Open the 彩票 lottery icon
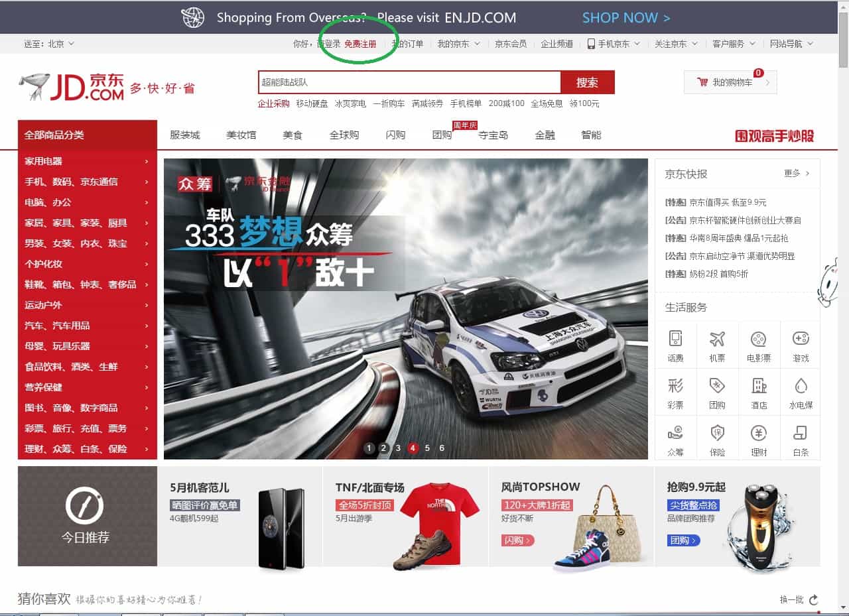The image size is (849, 616). coord(675,386)
